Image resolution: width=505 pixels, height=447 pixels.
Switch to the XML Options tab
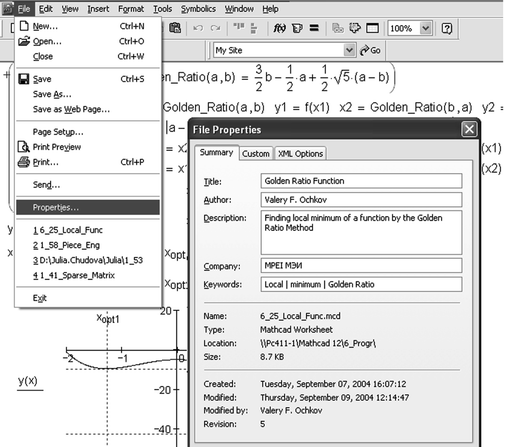[300, 154]
